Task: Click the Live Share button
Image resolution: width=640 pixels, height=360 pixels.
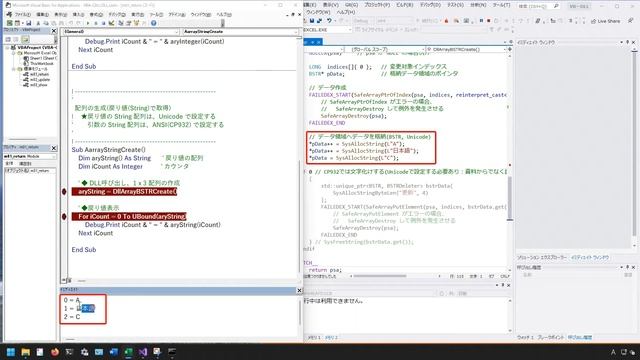Action: coord(605,21)
